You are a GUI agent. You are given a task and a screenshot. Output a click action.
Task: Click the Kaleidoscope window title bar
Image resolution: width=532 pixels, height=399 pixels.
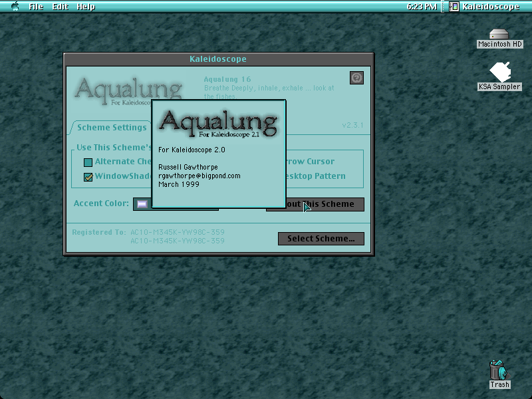pyautogui.click(x=219, y=59)
